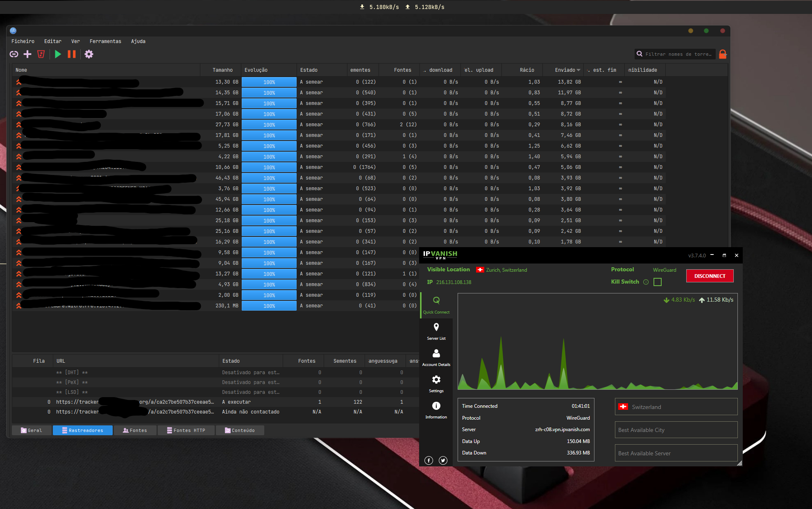Image resolution: width=812 pixels, height=509 pixels.
Task: Sort by the Enviado column header
Action: tap(565, 70)
